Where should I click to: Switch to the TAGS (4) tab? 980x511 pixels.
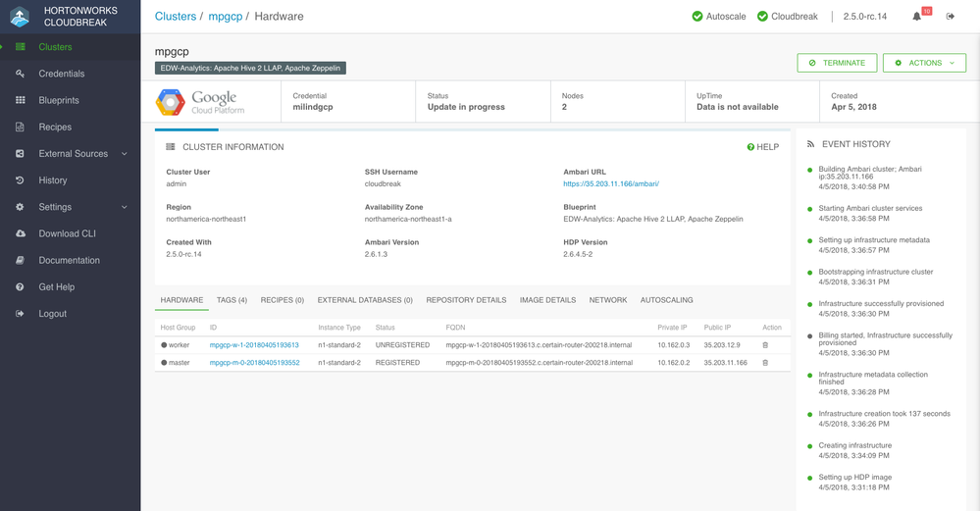pyautogui.click(x=232, y=300)
